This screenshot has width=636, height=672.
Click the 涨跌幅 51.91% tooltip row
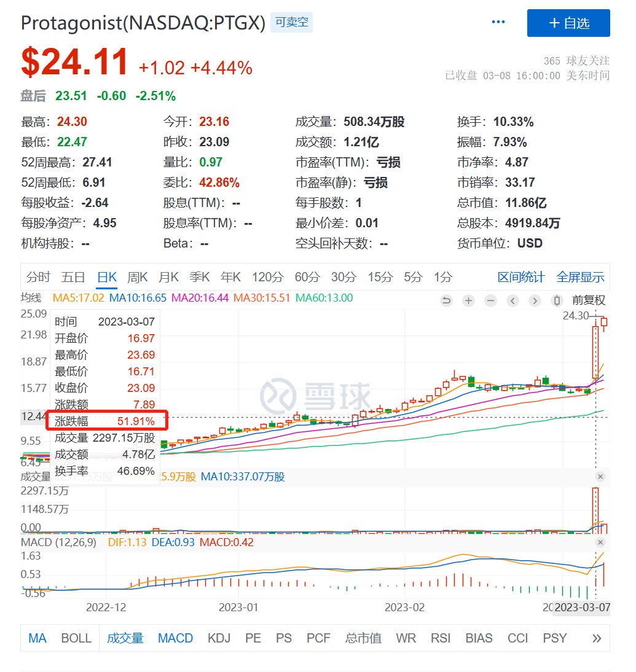pyautogui.click(x=106, y=421)
